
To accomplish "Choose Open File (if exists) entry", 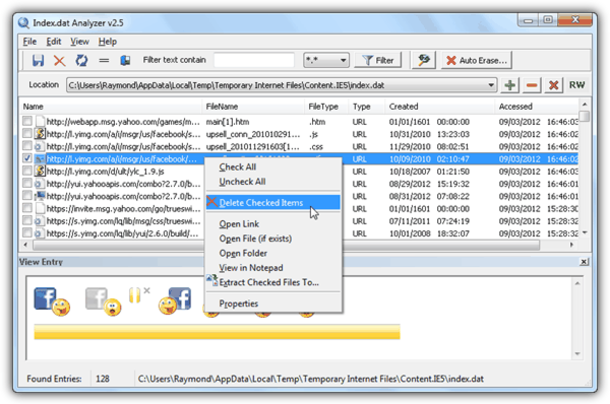I will (x=273, y=239).
